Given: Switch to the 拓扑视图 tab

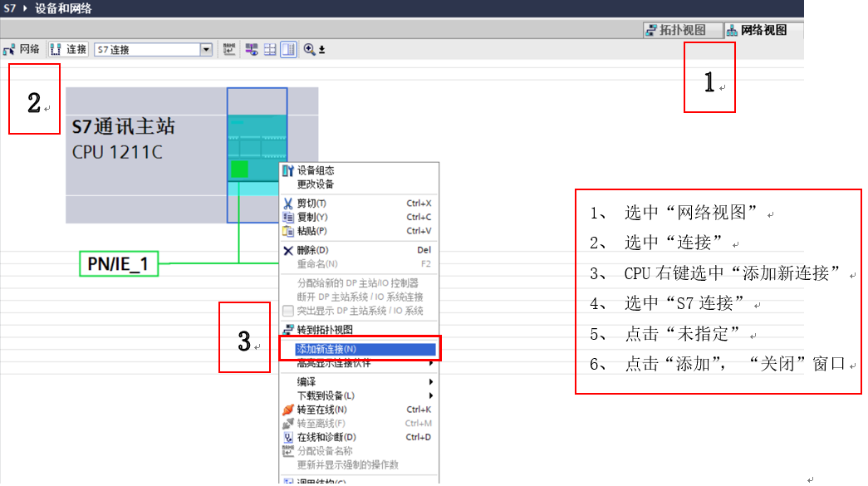Looking at the screenshot, I should 682,30.
